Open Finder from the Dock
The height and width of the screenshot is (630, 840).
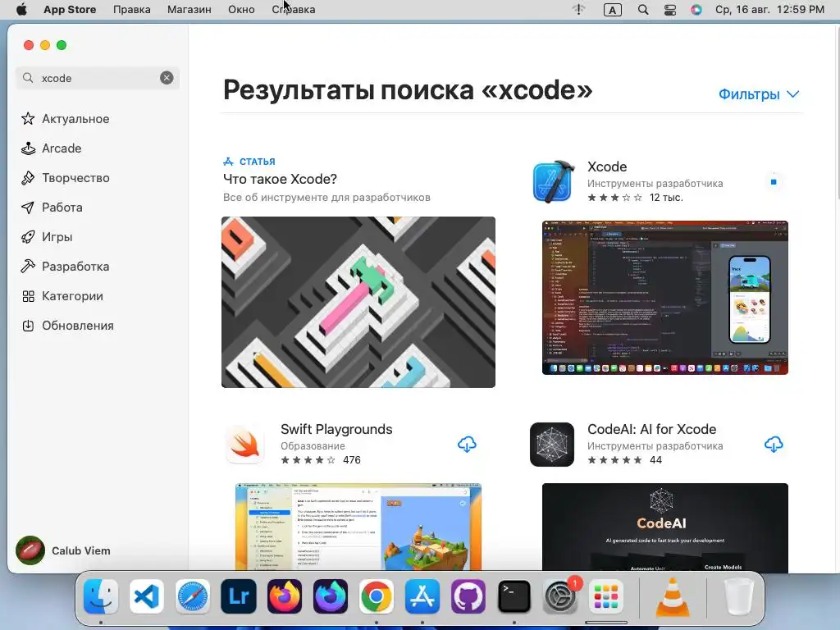(x=101, y=596)
